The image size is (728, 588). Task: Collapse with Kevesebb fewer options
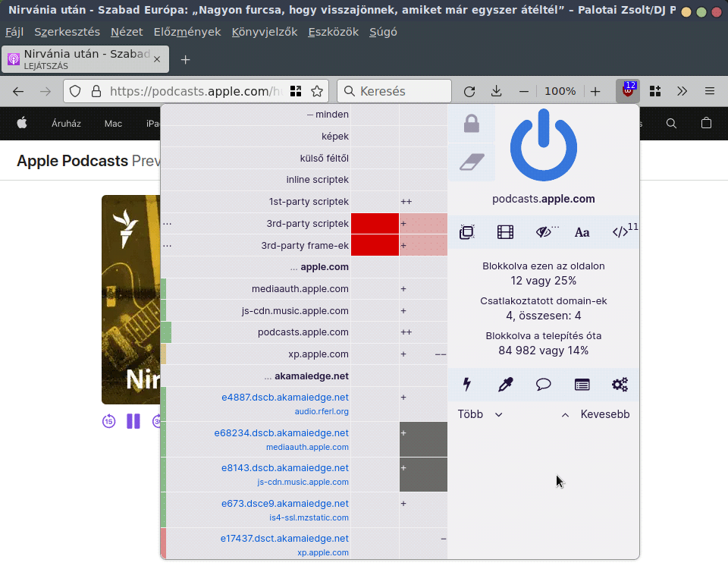pos(595,414)
